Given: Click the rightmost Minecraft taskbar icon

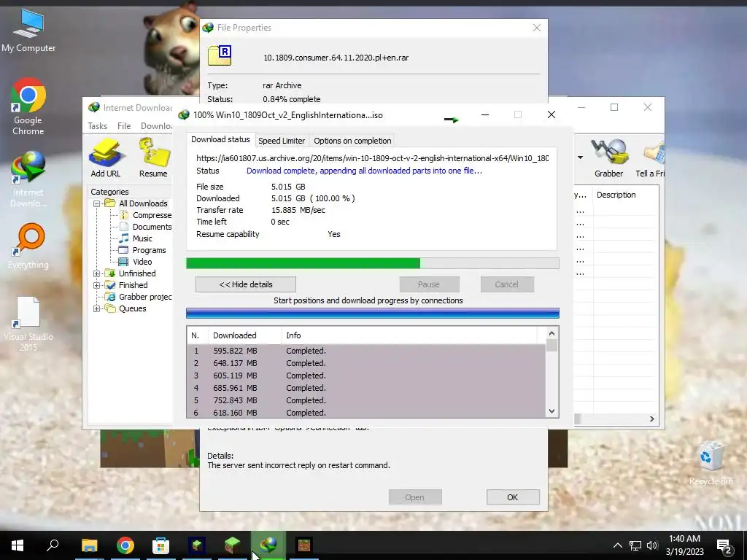Looking at the screenshot, I should click(x=304, y=545).
